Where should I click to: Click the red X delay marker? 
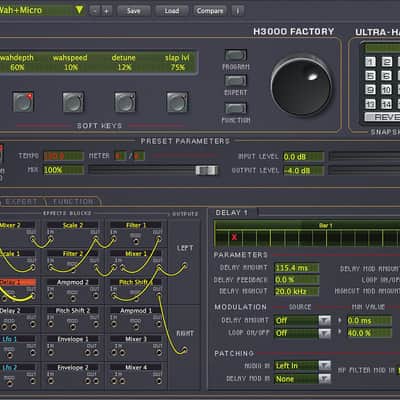click(234, 237)
